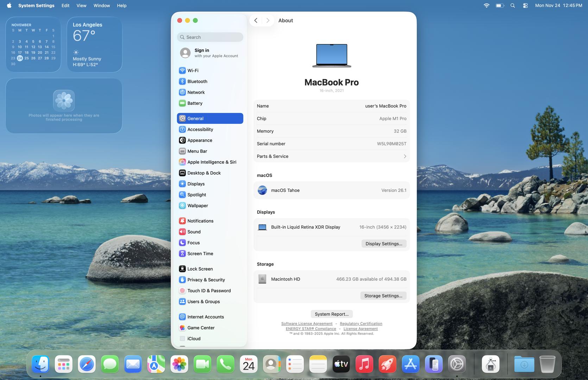588x380 pixels.
Task: Expand the Parts & Service row
Action: click(x=331, y=156)
